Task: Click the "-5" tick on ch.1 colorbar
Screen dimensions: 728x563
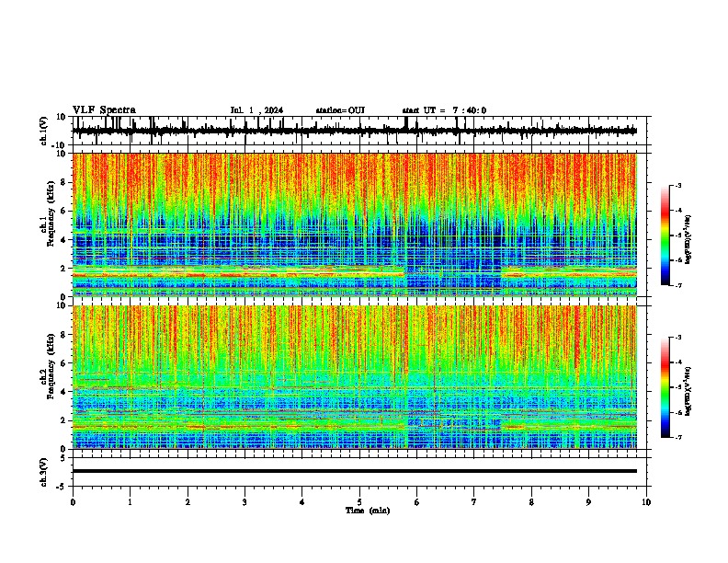Action: (678, 236)
